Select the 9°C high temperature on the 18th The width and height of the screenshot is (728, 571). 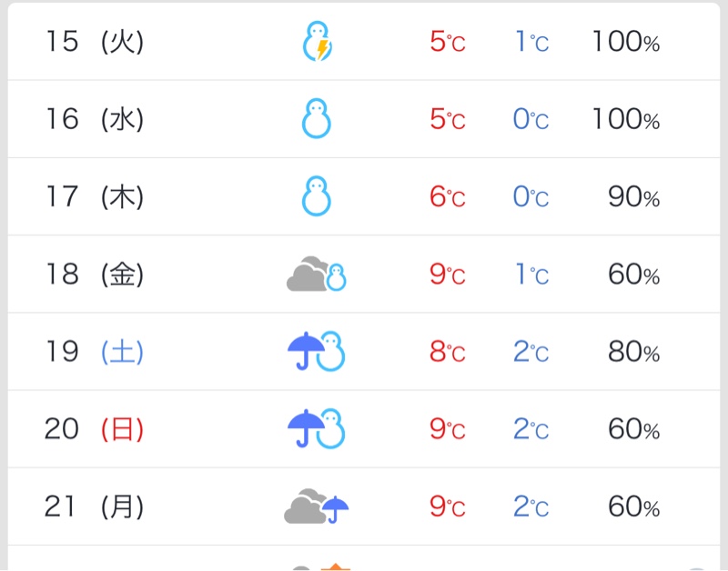pyautogui.click(x=447, y=275)
